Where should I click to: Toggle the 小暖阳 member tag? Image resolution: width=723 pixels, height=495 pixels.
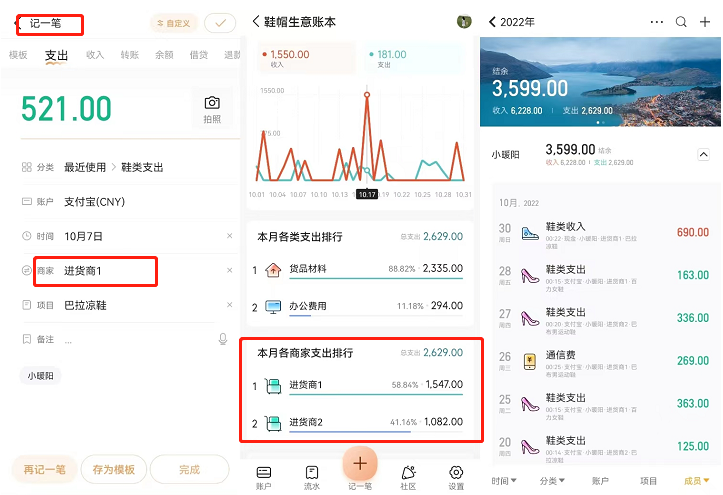[41, 376]
